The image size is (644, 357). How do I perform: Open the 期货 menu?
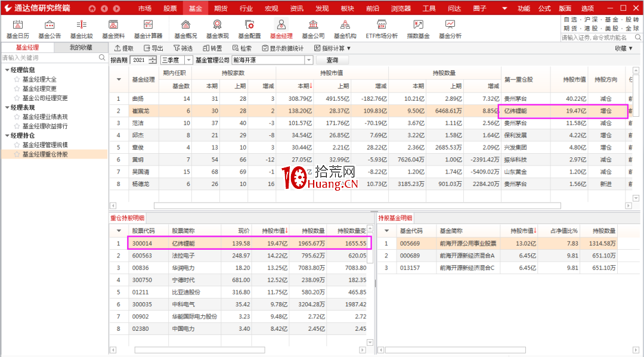point(221,8)
